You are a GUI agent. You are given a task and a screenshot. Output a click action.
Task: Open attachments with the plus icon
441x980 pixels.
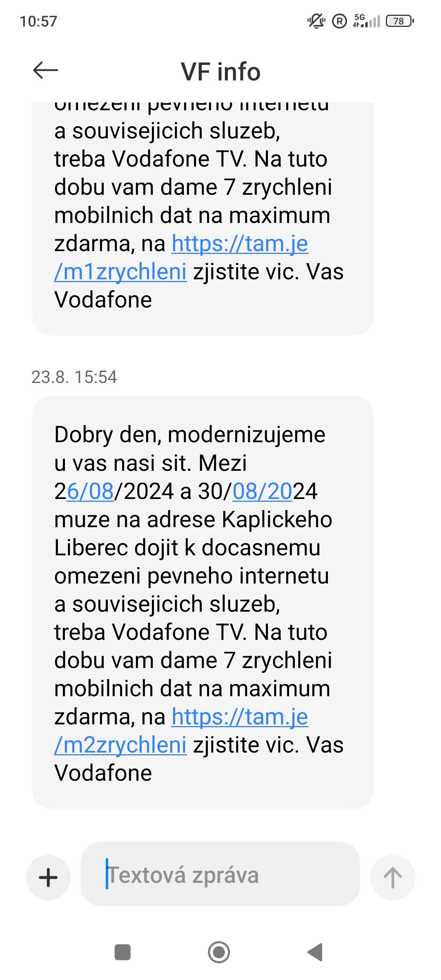click(48, 877)
